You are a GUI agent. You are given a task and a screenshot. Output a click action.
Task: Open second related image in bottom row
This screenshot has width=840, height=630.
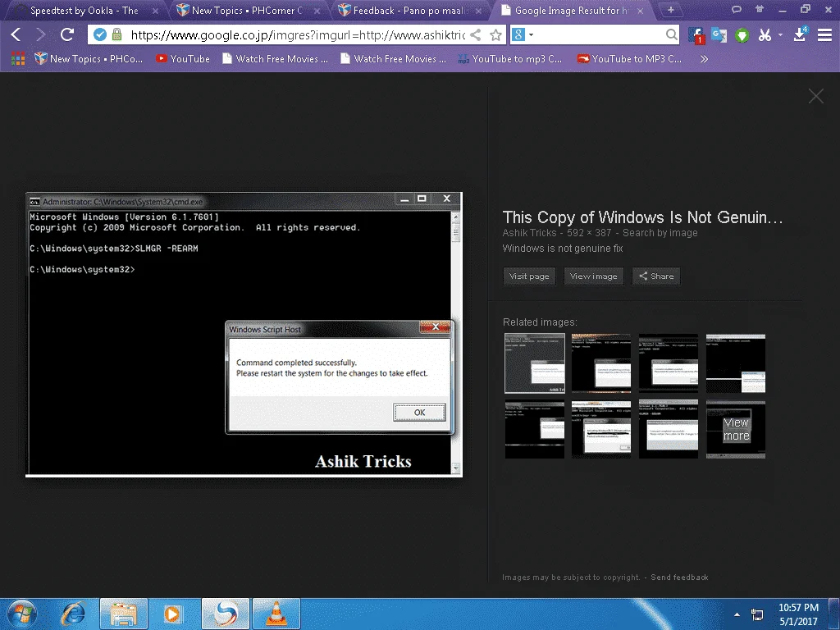pyautogui.click(x=601, y=429)
